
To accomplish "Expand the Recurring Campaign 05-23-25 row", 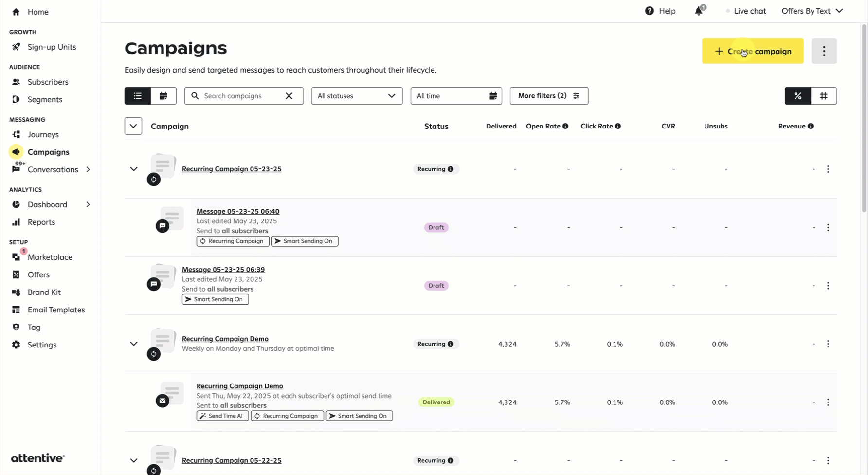I will tap(133, 169).
